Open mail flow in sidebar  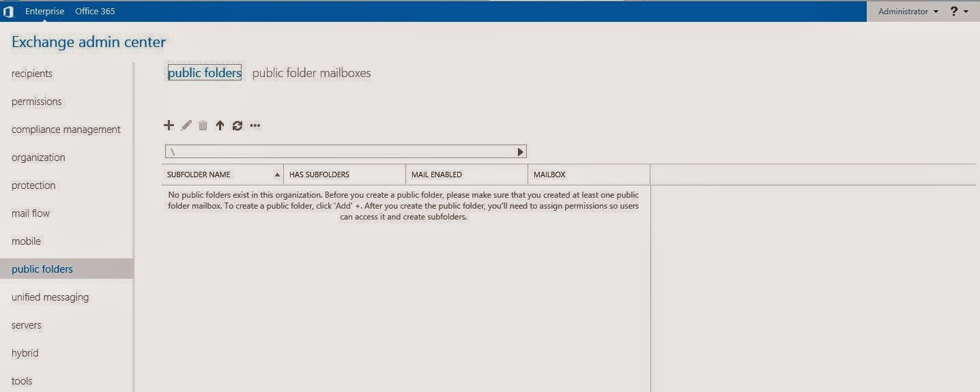click(31, 213)
